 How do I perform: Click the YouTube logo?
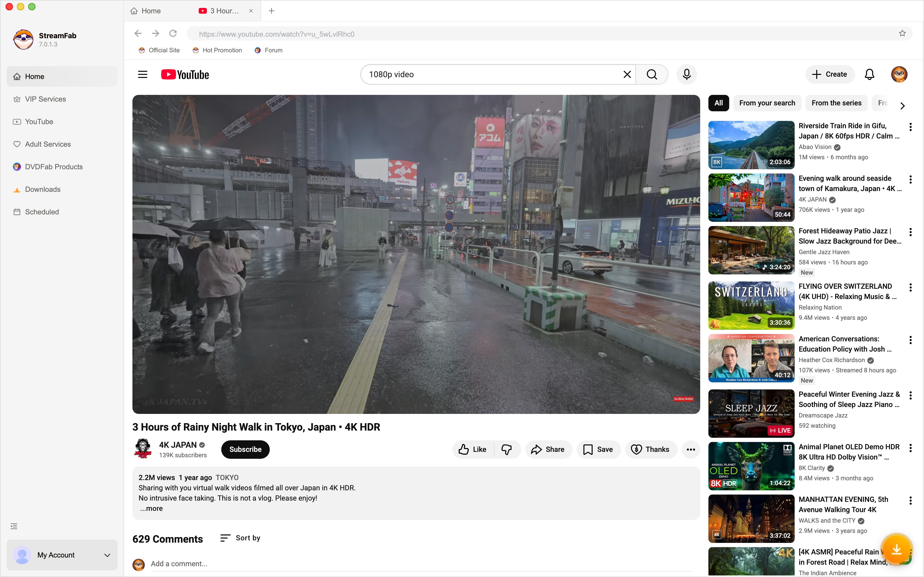[x=185, y=74]
